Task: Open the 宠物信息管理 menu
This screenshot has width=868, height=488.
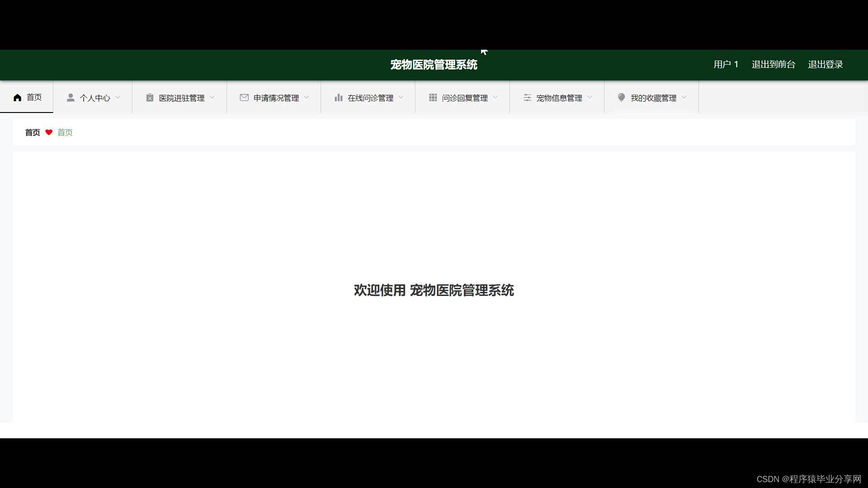Action: click(x=559, y=98)
